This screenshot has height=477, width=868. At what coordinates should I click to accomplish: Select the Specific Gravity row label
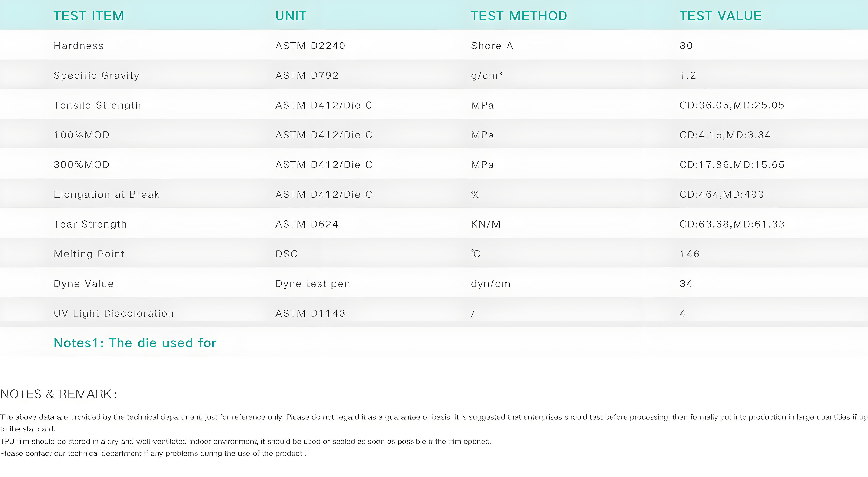tap(96, 75)
